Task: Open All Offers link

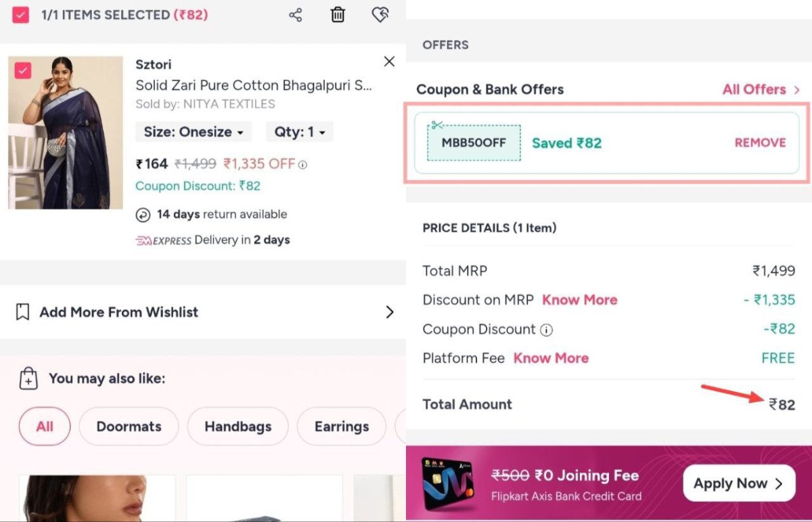Action: (761, 89)
